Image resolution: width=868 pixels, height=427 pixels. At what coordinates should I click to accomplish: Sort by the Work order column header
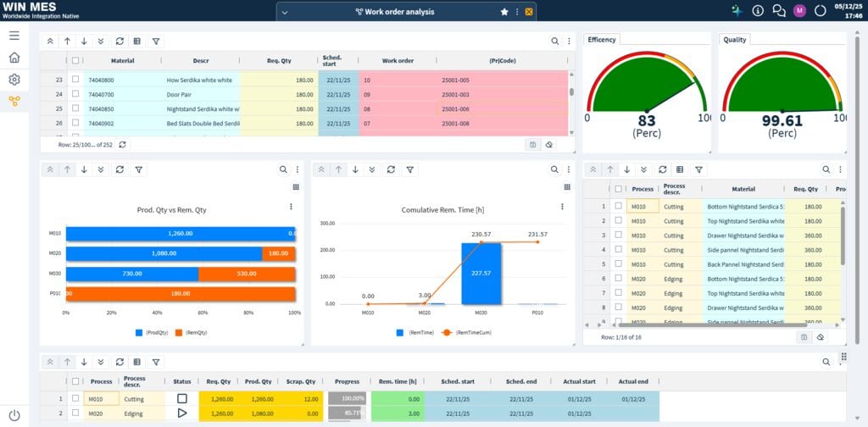(397, 61)
